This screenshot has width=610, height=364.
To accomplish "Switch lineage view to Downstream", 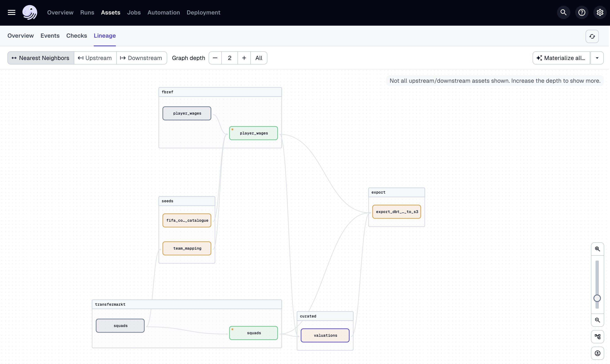I will click(141, 58).
